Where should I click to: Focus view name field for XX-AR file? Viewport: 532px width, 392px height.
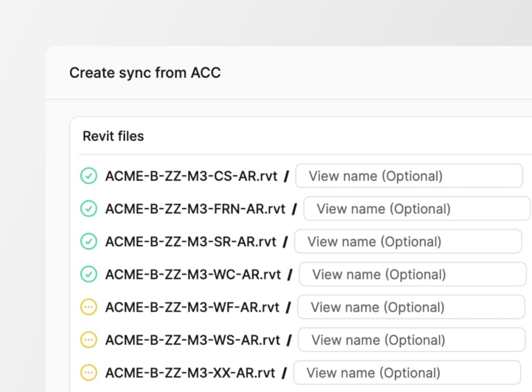[x=407, y=372]
